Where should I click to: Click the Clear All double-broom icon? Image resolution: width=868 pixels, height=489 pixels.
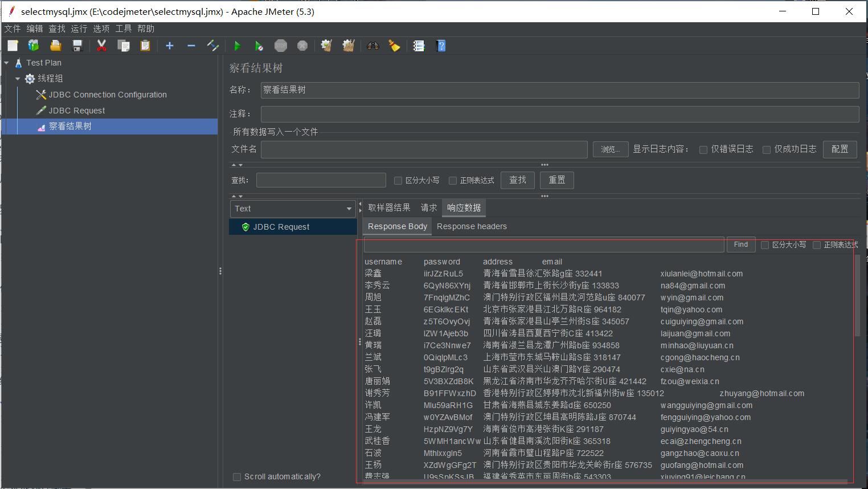pos(349,46)
